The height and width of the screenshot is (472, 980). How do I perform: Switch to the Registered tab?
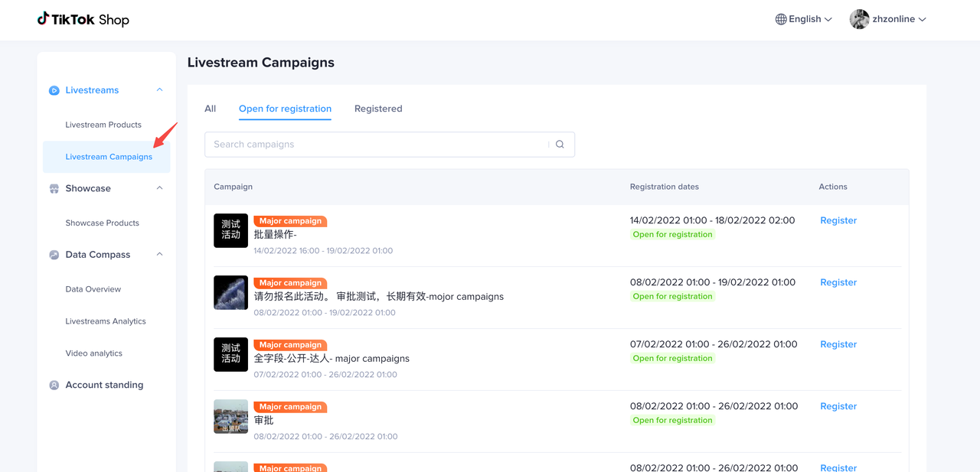(378, 109)
